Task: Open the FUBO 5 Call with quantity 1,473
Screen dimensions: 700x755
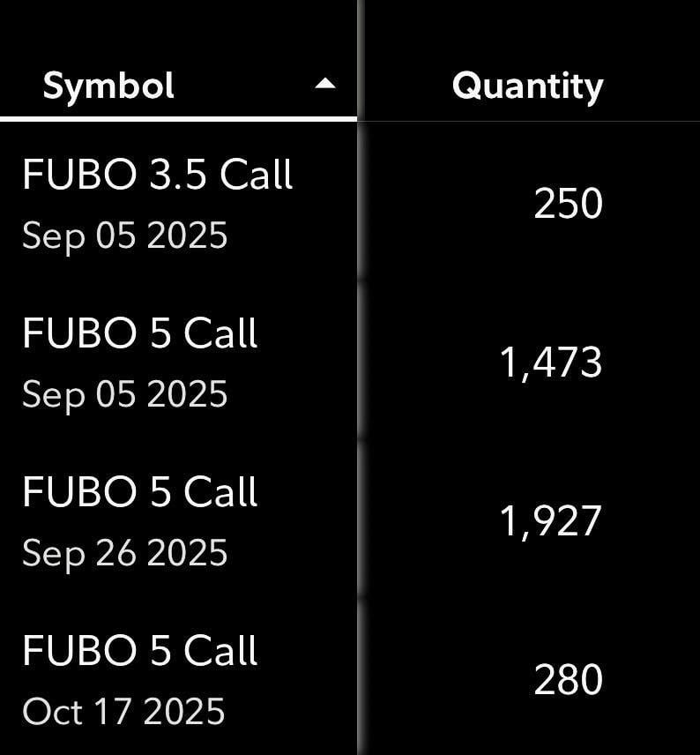Action: click(x=140, y=333)
